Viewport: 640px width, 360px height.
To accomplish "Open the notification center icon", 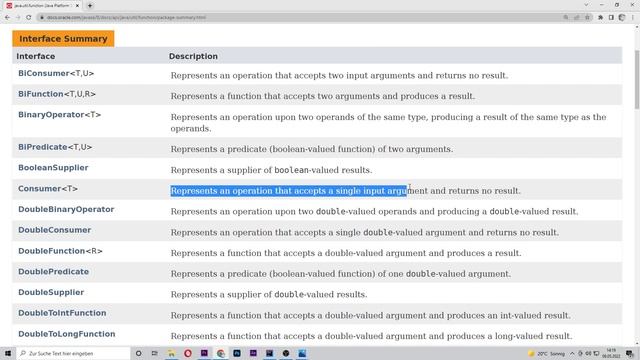I will click(630, 353).
